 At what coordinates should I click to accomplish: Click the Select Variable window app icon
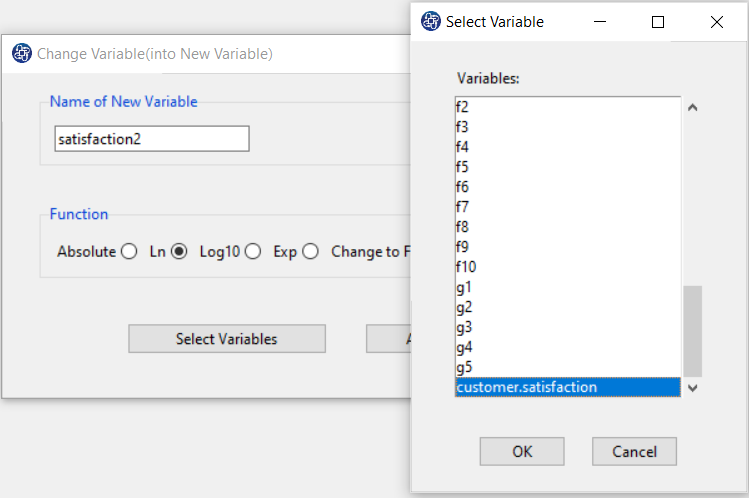[x=431, y=21]
